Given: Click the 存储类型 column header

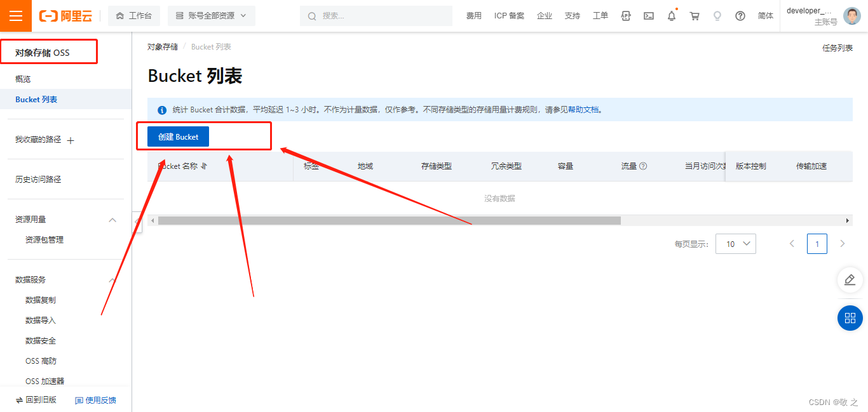Looking at the screenshot, I should 437,166.
